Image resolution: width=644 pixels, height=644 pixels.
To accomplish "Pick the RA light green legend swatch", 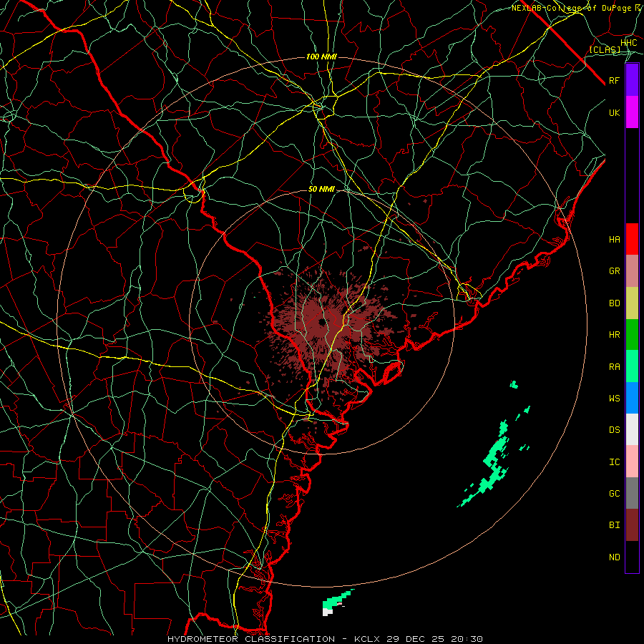I will (632, 366).
